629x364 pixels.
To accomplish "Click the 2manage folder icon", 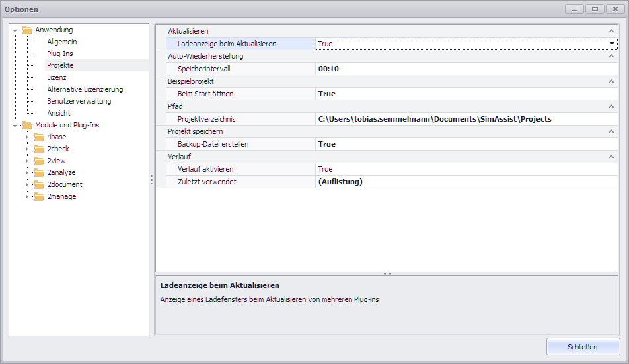I will (x=39, y=197).
